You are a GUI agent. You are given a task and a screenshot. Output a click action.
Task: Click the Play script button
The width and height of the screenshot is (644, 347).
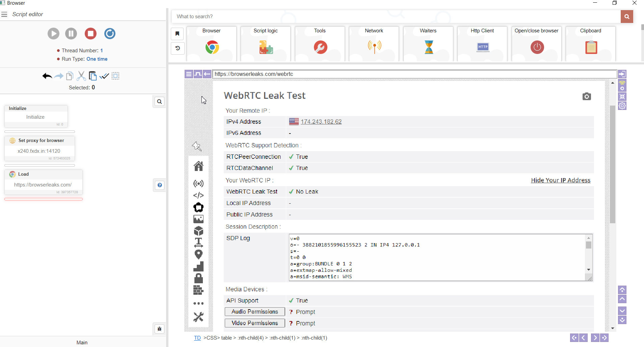click(x=53, y=34)
